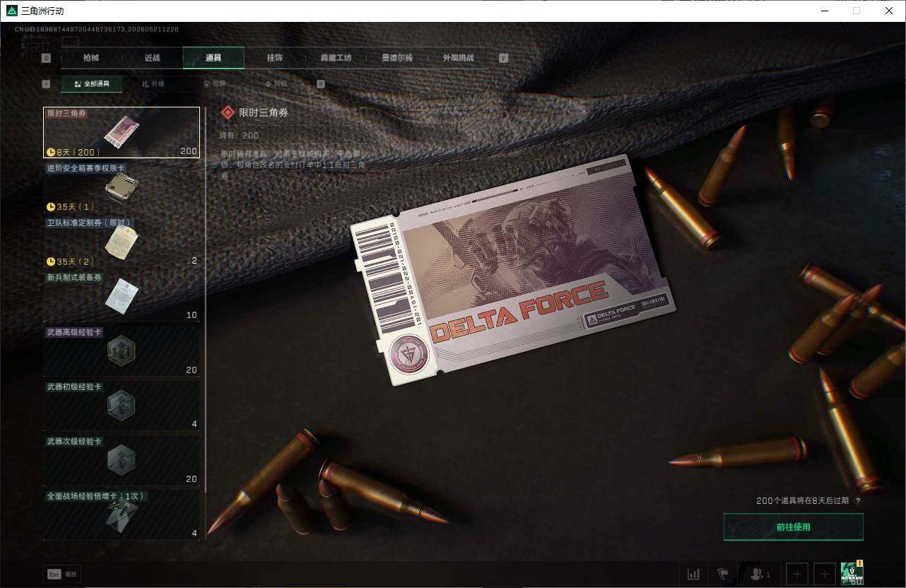Click the Q previous-tab key icon

click(47, 58)
